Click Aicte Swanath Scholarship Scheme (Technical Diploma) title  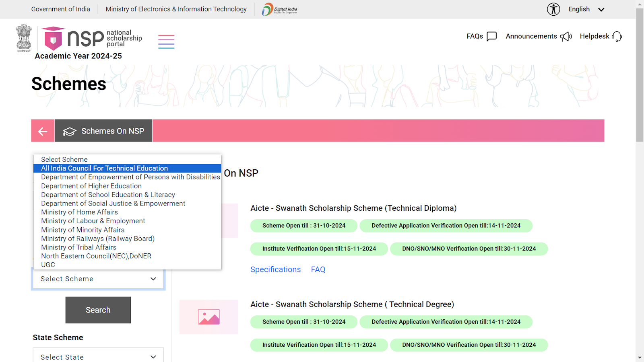point(353,208)
